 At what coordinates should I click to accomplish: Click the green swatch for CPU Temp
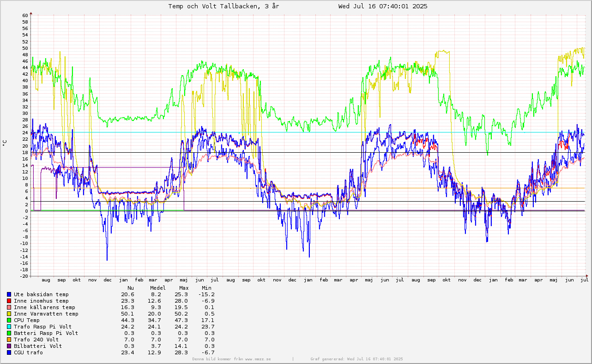point(9,320)
